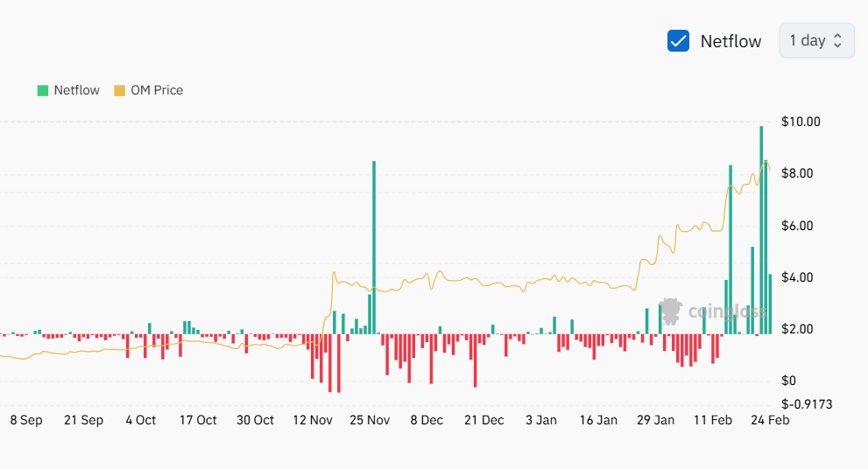Click the coinglass mascot watermark icon
This screenshot has height=469, width=868.
click(x=671, y=311)
